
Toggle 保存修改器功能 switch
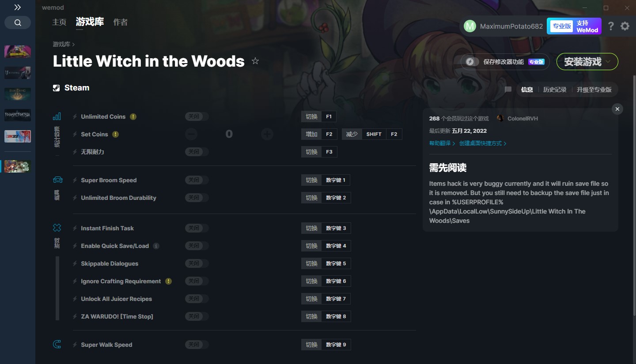coord(472,62)
